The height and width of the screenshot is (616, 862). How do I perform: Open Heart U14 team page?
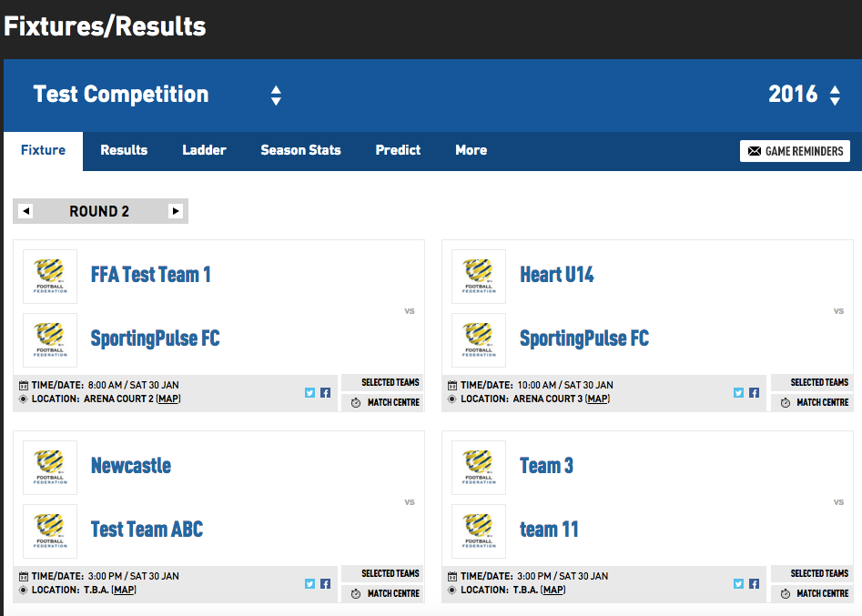[557, 275]
